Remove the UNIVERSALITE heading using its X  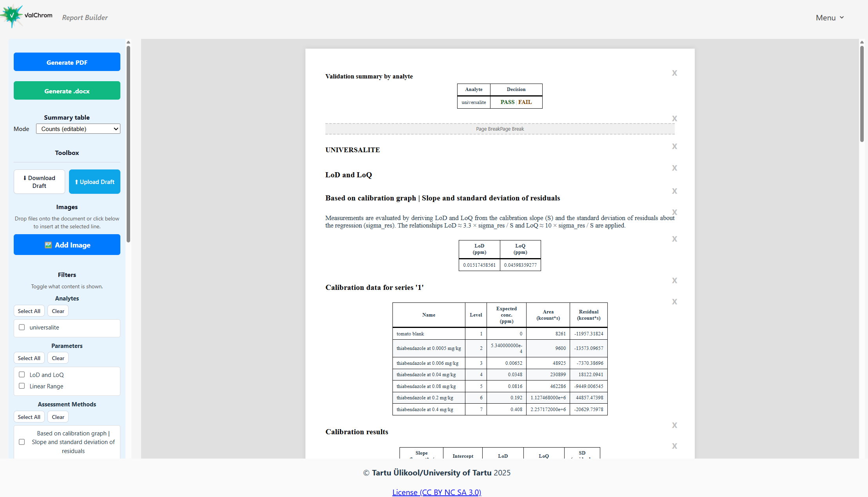(675, 146)
